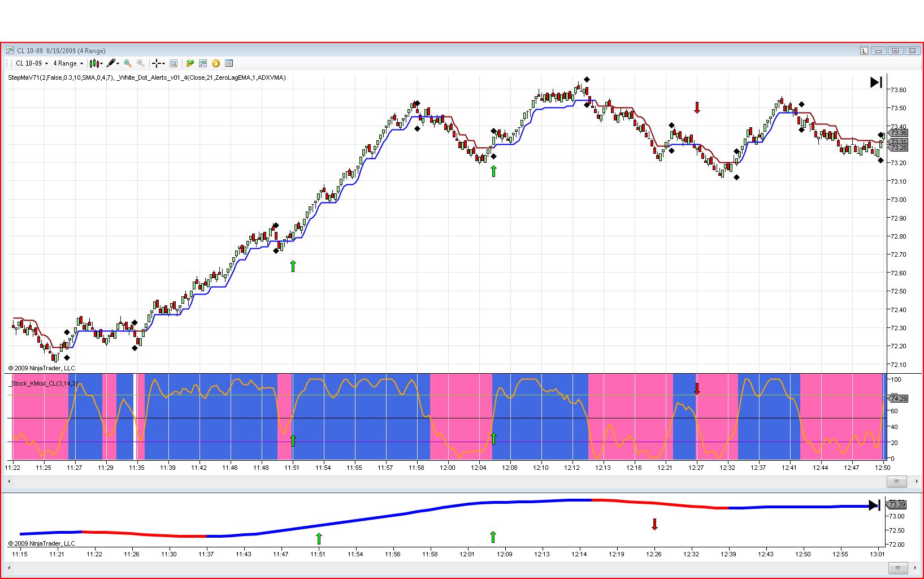This screenshot has height=579, width=924.
Task: Jump to latest bar in lower chart
Action: click(x=874, y=505)
